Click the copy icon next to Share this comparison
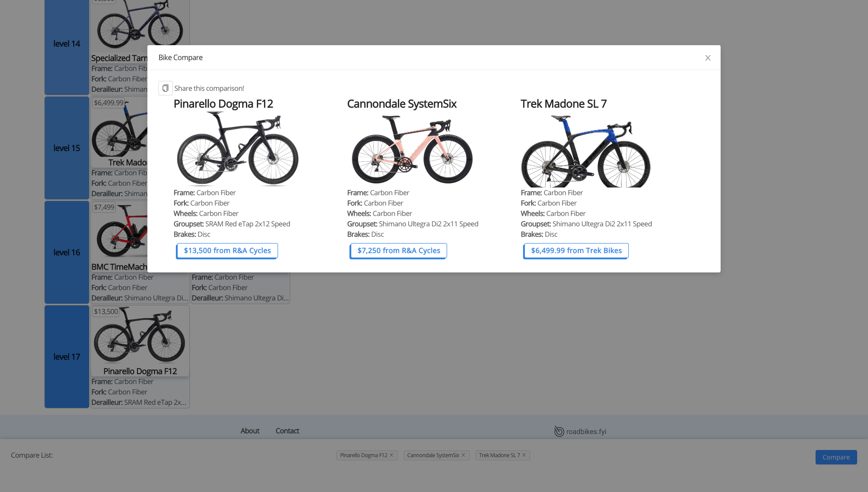The height and width of the screenshot is (492, 868). [165, 88]
